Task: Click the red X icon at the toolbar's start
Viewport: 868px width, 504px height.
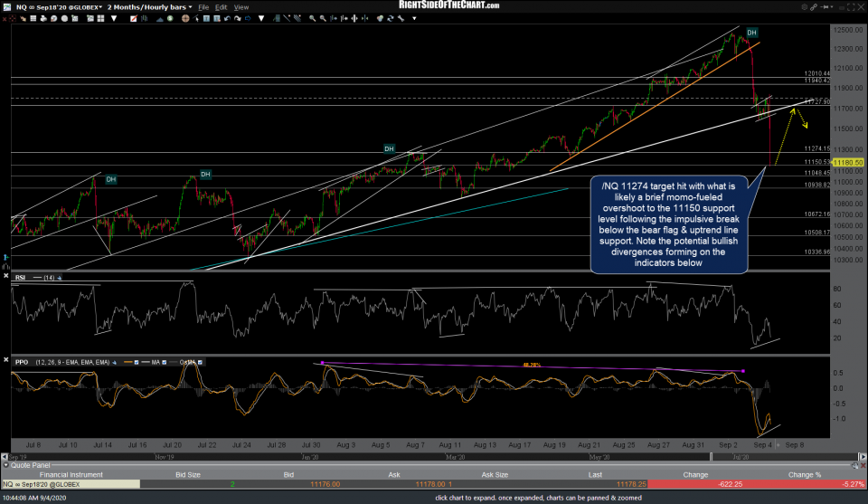Action: [5, 19]
